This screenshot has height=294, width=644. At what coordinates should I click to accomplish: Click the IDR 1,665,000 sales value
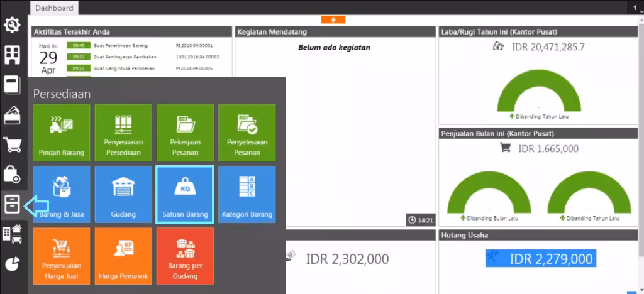[x=548, y=148]
